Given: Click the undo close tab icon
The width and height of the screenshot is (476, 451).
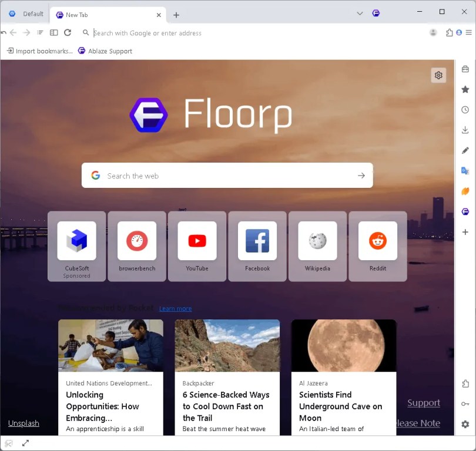Looking at the screenshot, I should 4,32.
